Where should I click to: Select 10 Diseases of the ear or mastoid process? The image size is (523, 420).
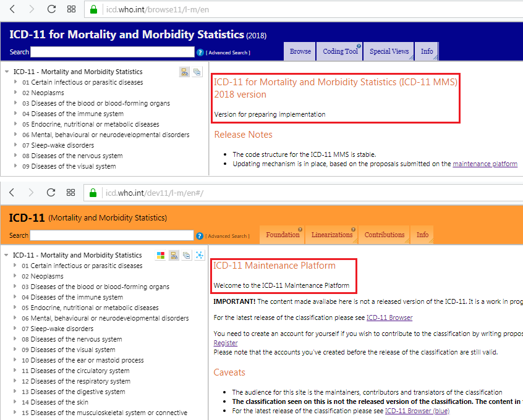(83, 360)
